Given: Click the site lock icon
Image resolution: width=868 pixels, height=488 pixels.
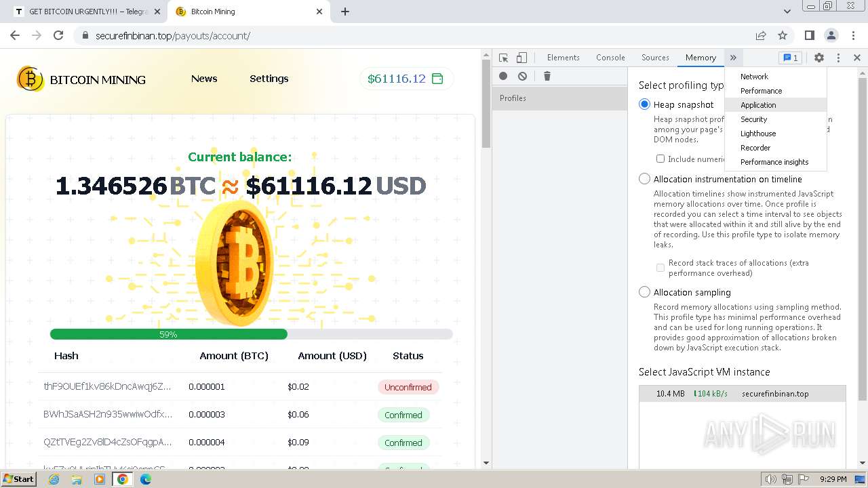Looking at the screenshot, I should [x=85, y=36].
